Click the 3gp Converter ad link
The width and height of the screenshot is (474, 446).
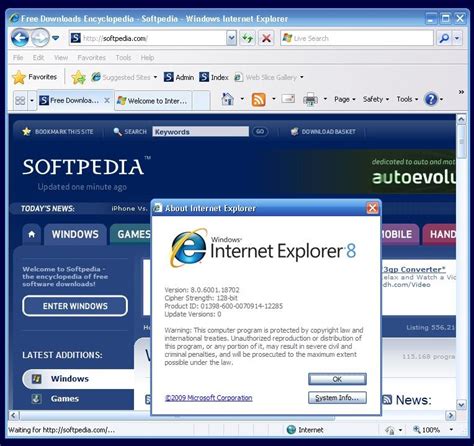coord(414,269)
